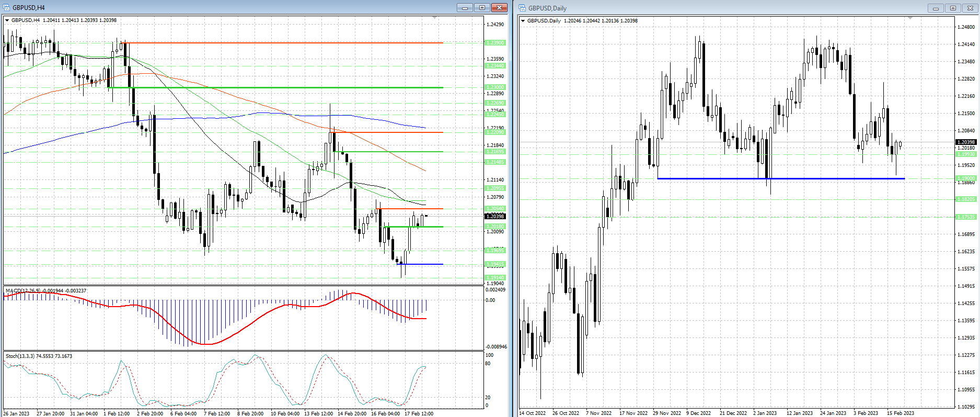Click the -0.008946 MACD scale value
This screenshot has width=980, height=417.
[x=496, y=347]
